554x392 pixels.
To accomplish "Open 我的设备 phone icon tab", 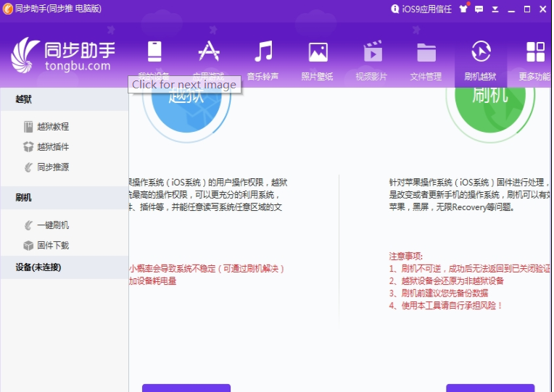I will 154,52.
